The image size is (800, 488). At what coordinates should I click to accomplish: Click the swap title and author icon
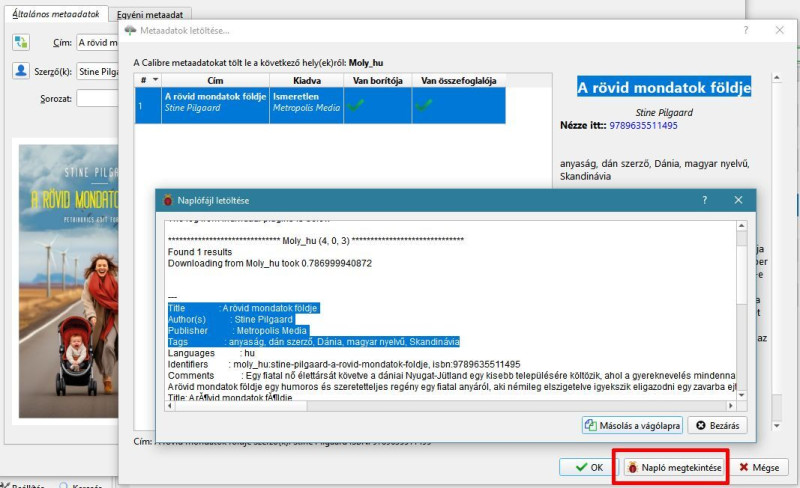coord(21,42)
